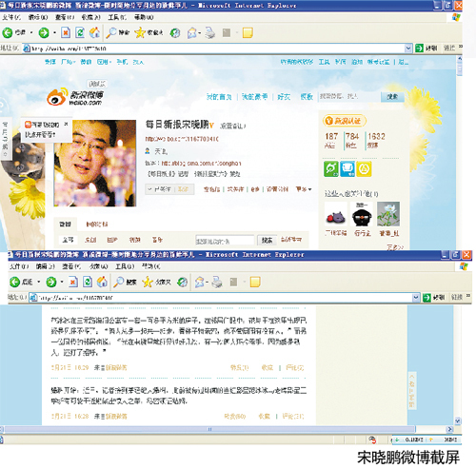Open Song Xiaopeng's profile photo thumbnail
This screenshot has height=469, width=476.
pyautogui.click(x=95, y=163)
